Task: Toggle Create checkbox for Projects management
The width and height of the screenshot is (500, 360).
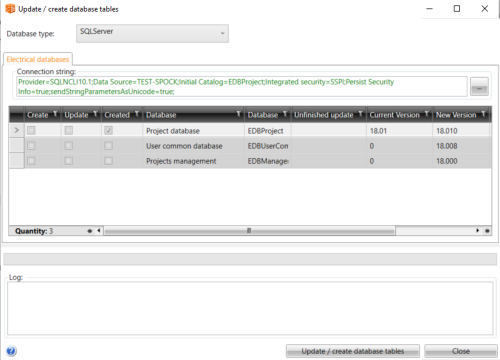Action: click(31, 161)
